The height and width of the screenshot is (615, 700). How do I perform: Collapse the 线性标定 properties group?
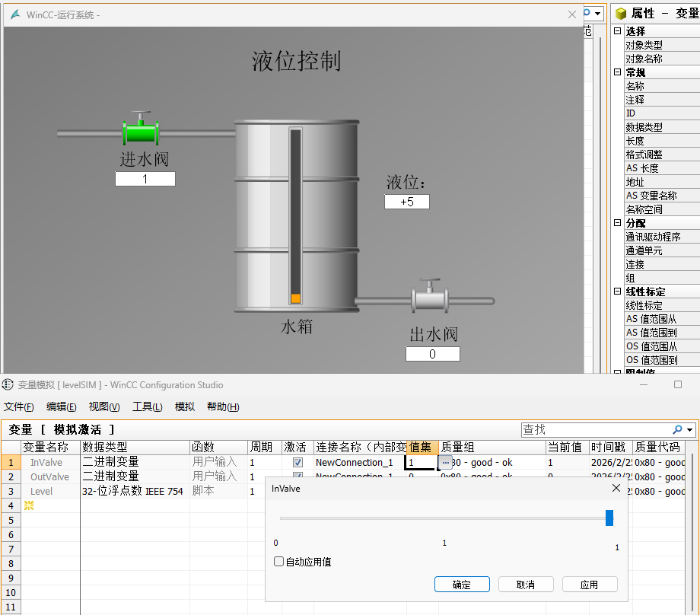[616, 291]
